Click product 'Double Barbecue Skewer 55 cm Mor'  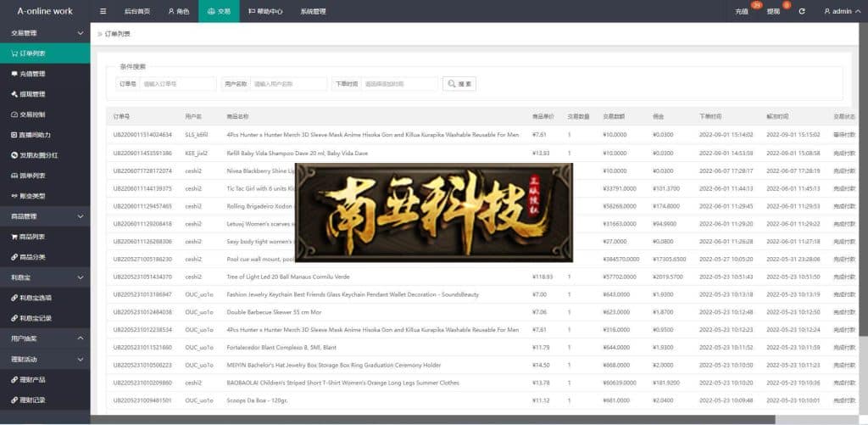click(274, 312)
